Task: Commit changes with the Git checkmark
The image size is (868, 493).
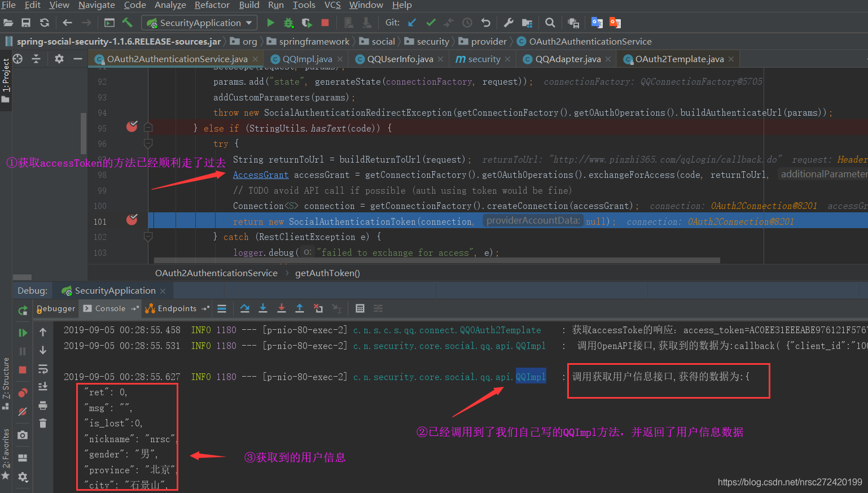Action: click(x=431, y=23)
